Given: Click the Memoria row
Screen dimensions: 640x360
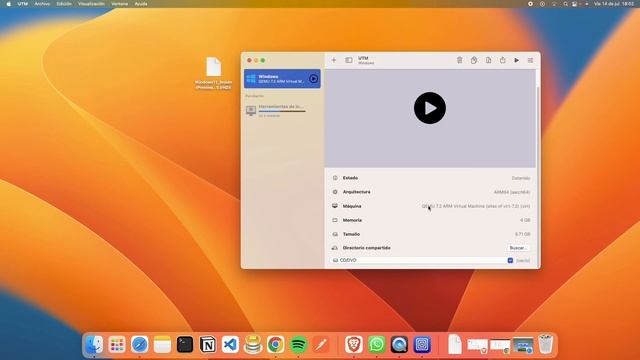Looking at the screenshot, I should point(432,220).
